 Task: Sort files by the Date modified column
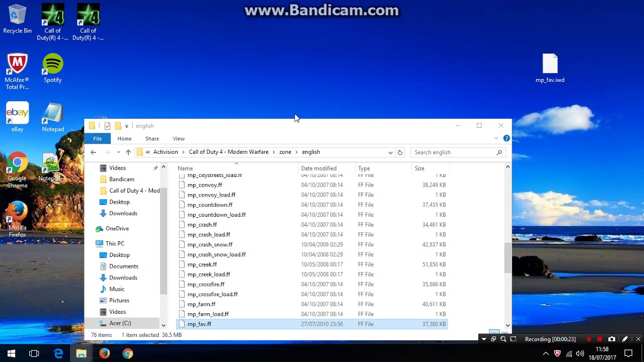tap(326, 168)
